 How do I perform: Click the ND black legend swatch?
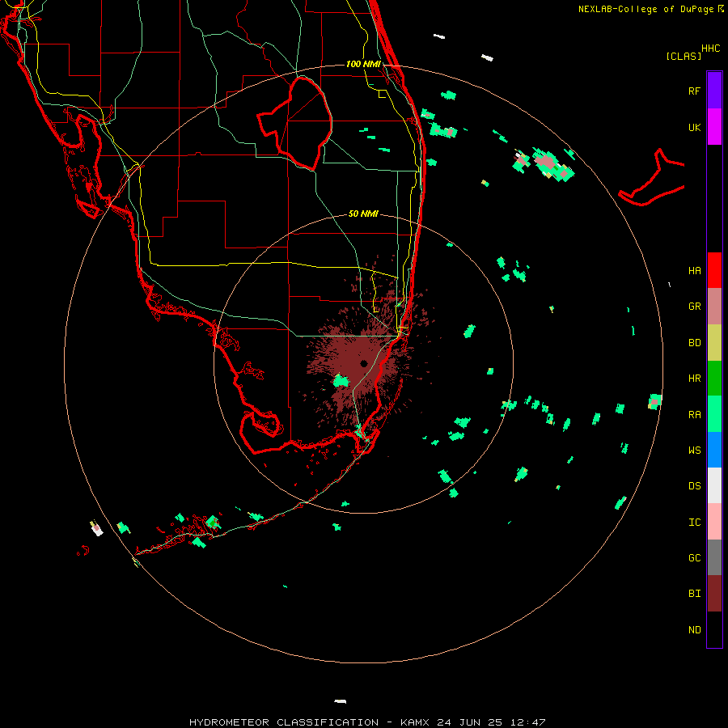714,629
